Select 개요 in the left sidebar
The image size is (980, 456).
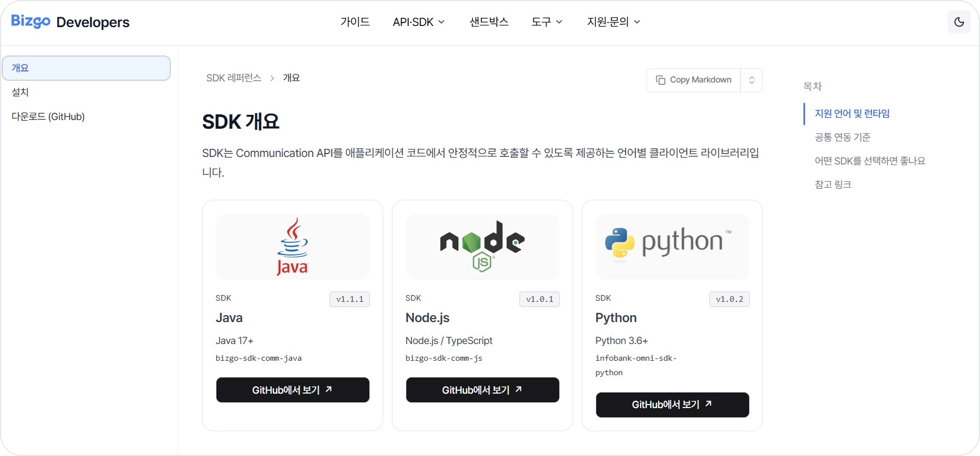pos(87,68)
